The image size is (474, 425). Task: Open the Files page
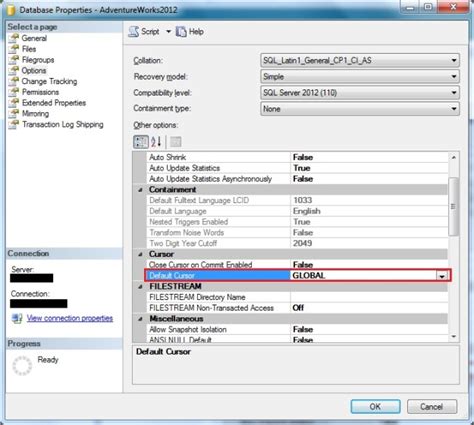point(29,49)
